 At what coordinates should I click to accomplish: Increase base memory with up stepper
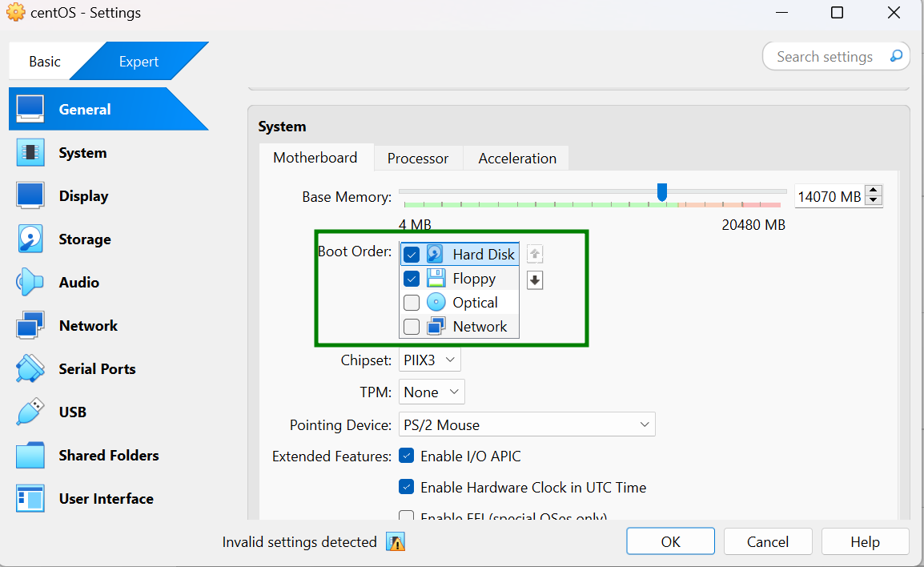click(x=874, y=191)
